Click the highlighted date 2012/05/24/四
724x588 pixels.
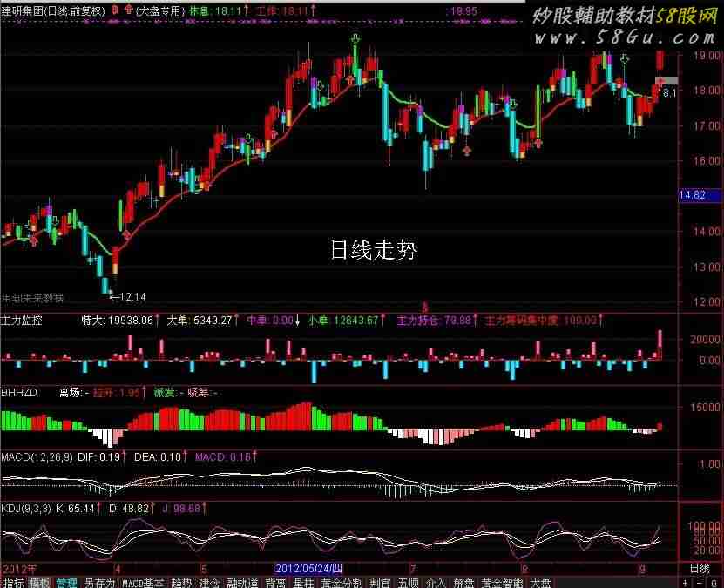(x=308, y=569)
